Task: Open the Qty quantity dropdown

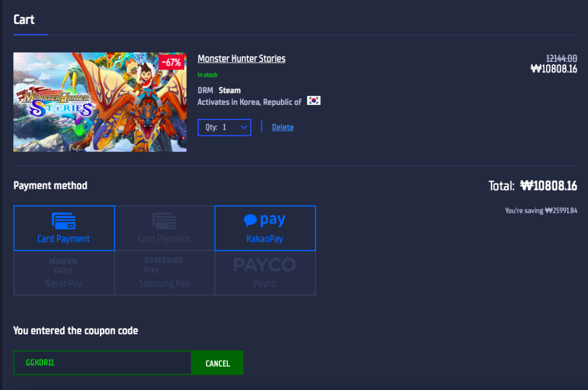Action: [x=225, y=127]
